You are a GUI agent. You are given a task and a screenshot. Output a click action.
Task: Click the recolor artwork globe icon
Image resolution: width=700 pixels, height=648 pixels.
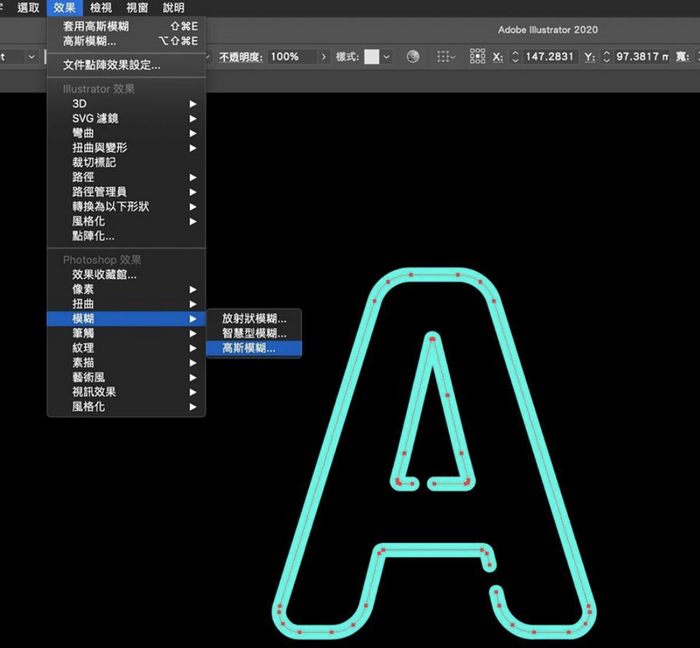pyautogui.click(x=413, y=57)
